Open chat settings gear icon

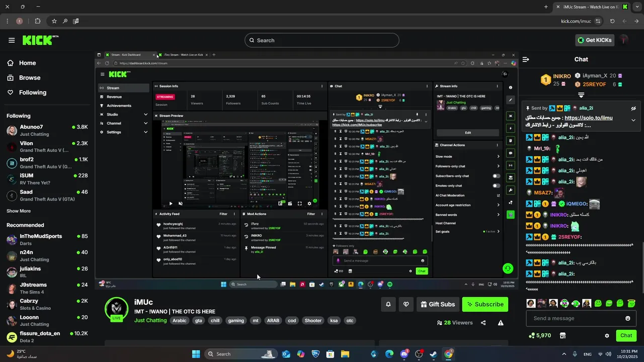click(607, 335)
